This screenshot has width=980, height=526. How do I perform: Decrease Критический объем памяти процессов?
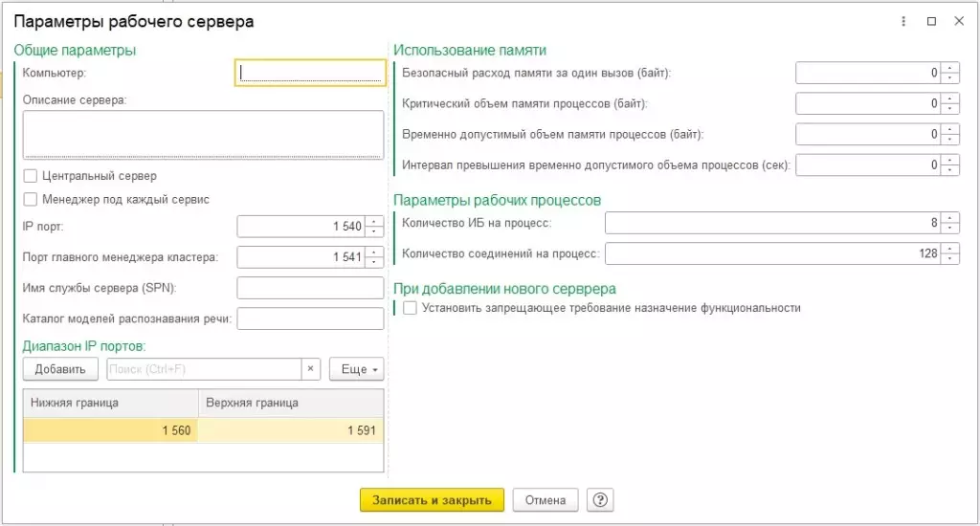[949, 108]
